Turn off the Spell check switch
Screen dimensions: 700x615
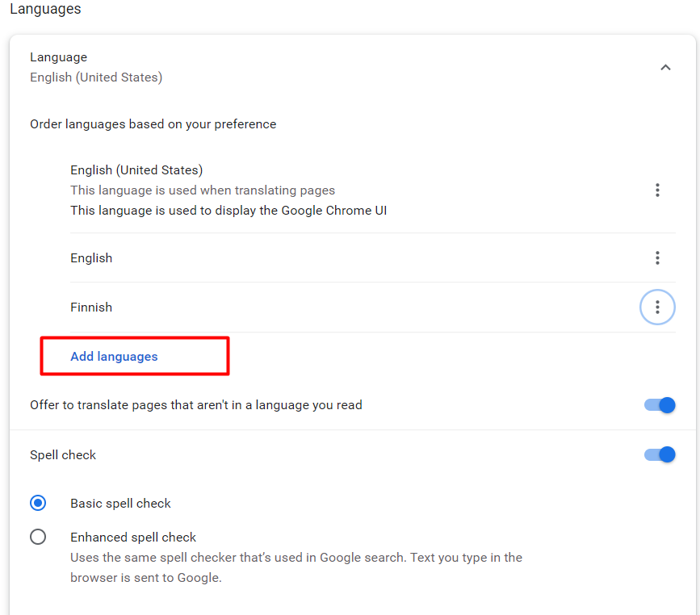660,454
